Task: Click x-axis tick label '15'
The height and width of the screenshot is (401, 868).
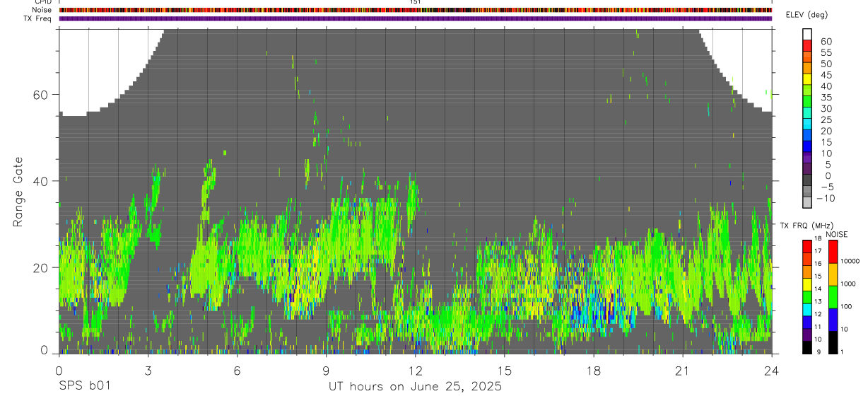Action: click(505, 370)
